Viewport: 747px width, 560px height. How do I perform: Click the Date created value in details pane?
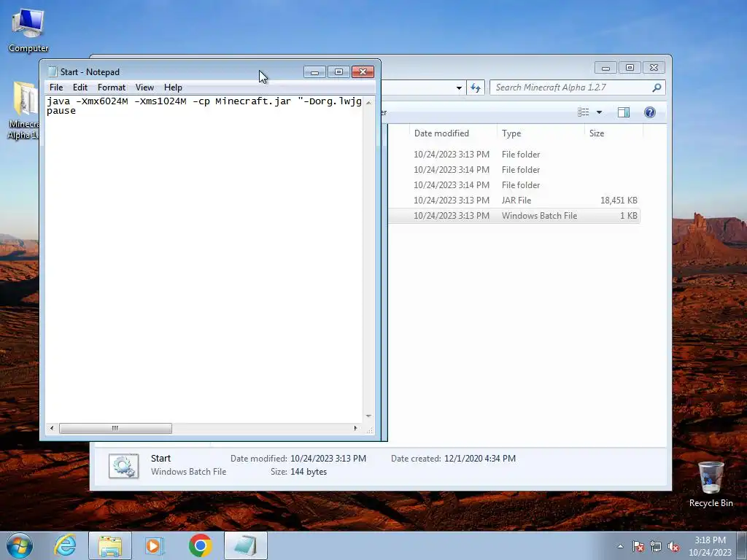click(480, 459)
